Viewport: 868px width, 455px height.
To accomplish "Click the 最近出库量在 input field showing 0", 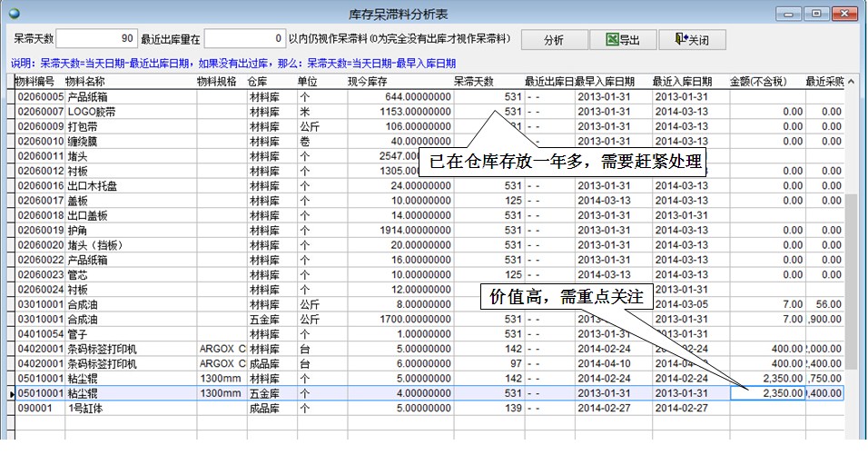I will [x=244, y=39].
